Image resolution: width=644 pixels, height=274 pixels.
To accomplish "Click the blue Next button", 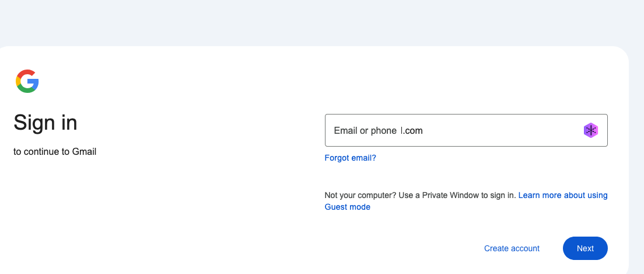I will tap(585, 248).
